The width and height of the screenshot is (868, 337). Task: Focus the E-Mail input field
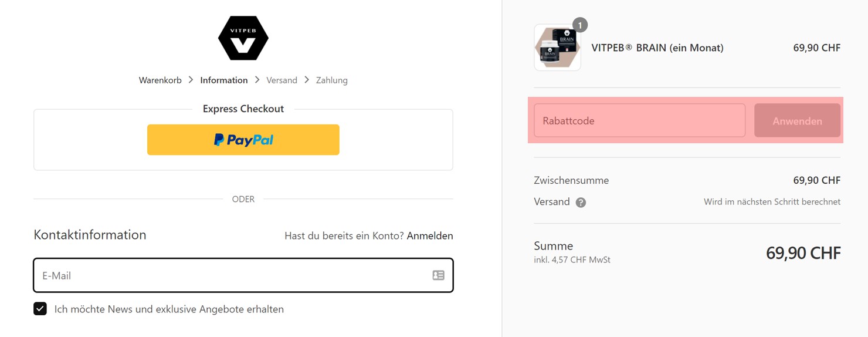pos(235,275)
